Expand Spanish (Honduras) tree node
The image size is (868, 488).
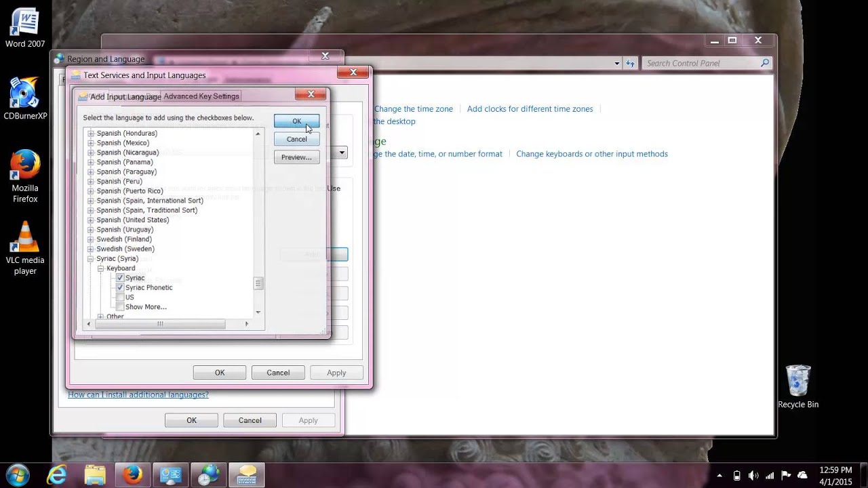pos(91,134)
